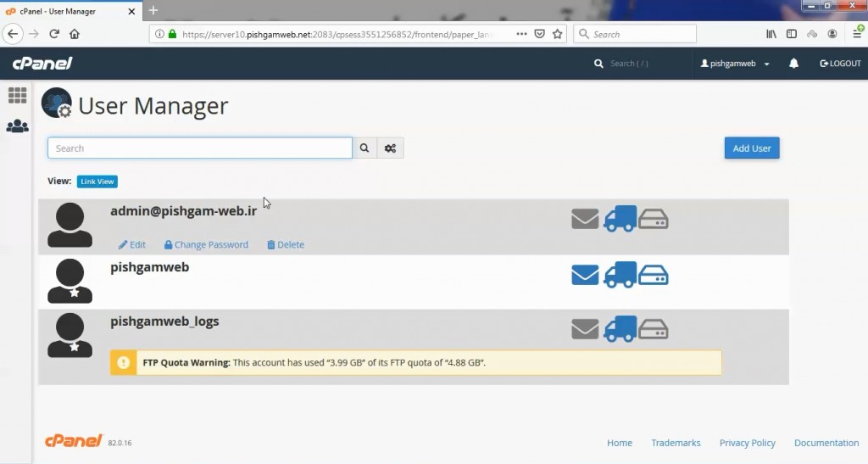The image size is (868, 464).
Task: Focus the Firefox search box
Action: 635,34
